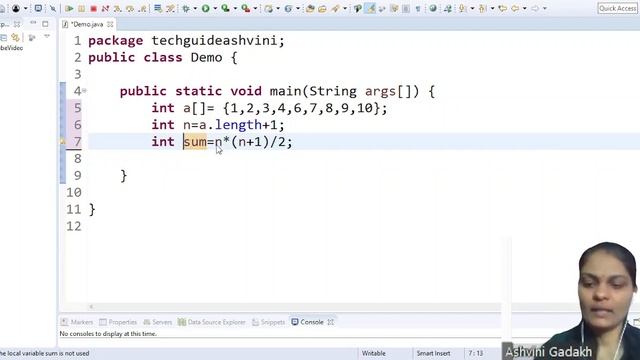Switch to the Snippets tab
The image size is (640, 360).
(x=269, y=322)
